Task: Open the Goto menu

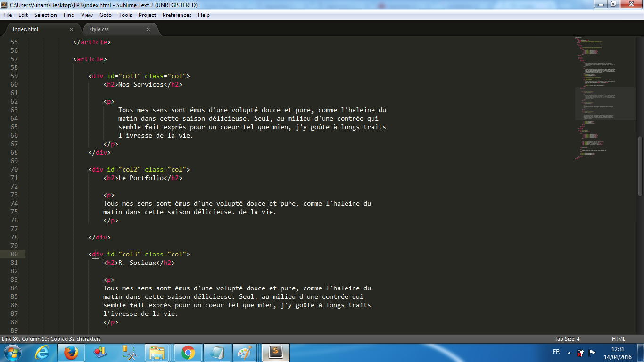Action: click(x=106, y=15)
